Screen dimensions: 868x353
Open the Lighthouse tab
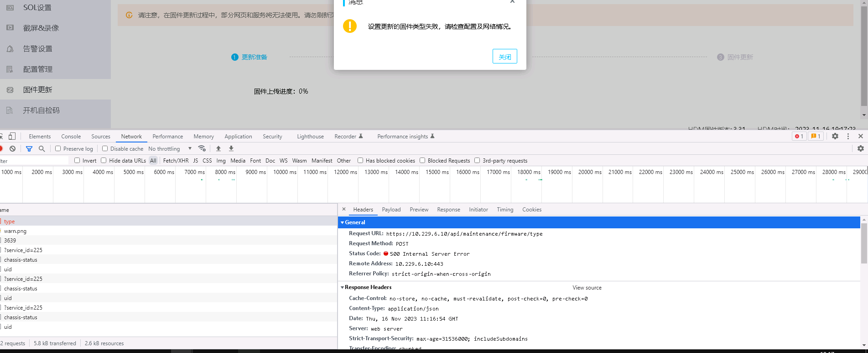(310, 136)
